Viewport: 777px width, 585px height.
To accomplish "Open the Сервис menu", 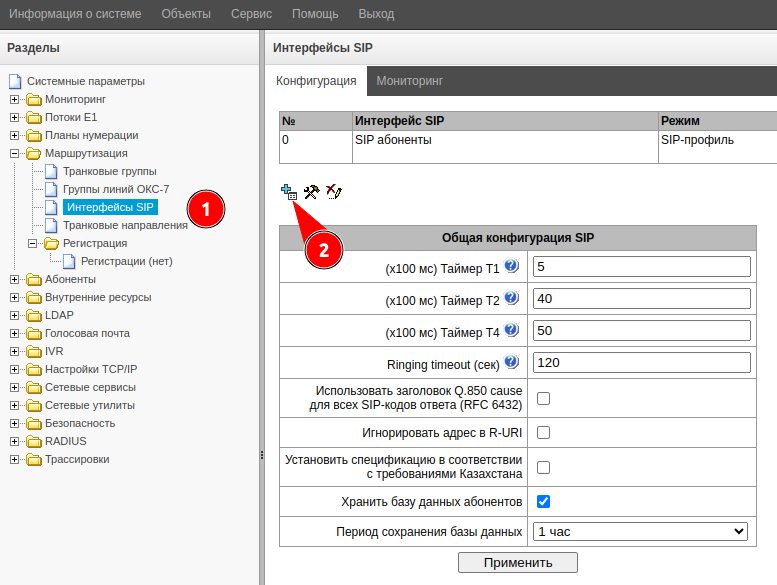I will tap(251, 14).
